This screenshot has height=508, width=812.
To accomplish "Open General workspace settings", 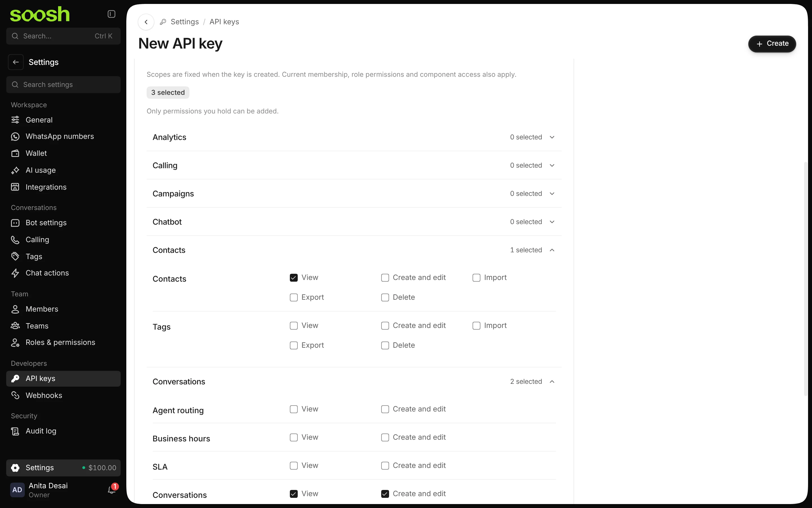I will [x=63, y=120].
